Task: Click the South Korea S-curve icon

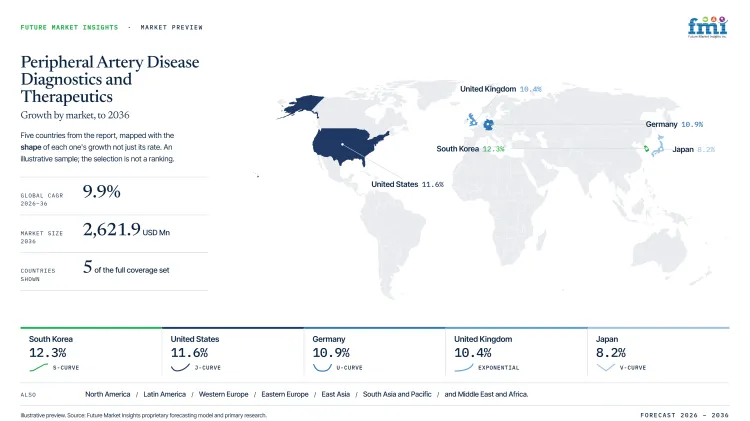Action: tap(38, 367)
